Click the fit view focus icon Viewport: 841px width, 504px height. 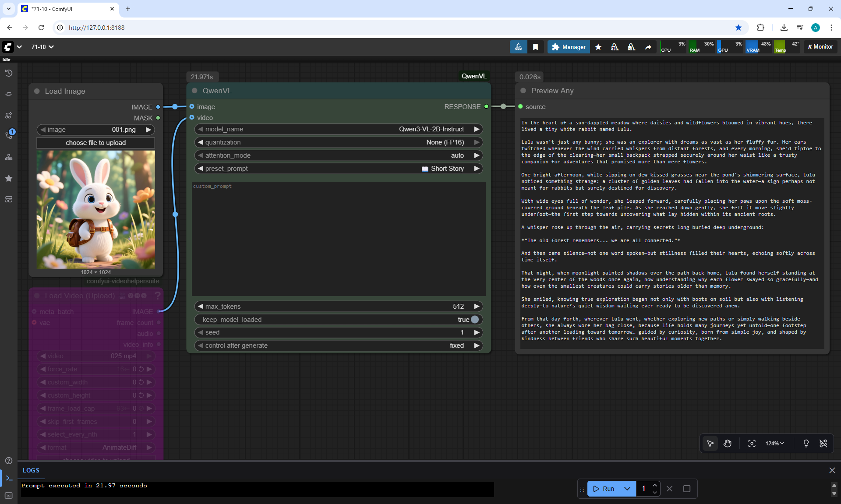coord(752,444)
